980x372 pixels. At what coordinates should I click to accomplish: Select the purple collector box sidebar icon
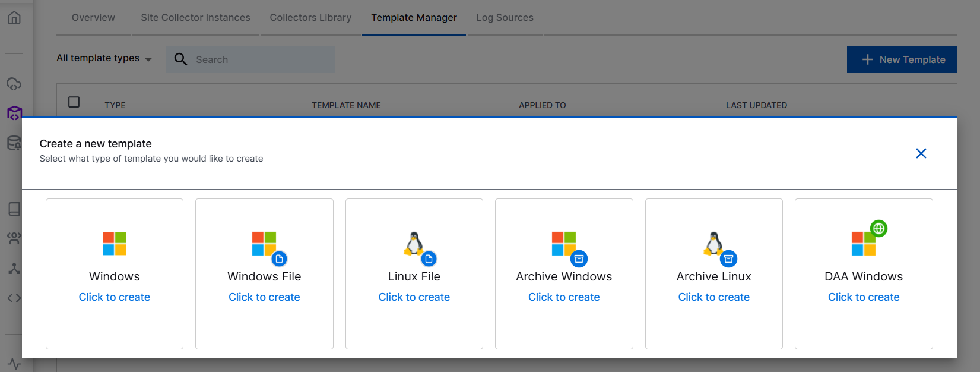point(14,113)
